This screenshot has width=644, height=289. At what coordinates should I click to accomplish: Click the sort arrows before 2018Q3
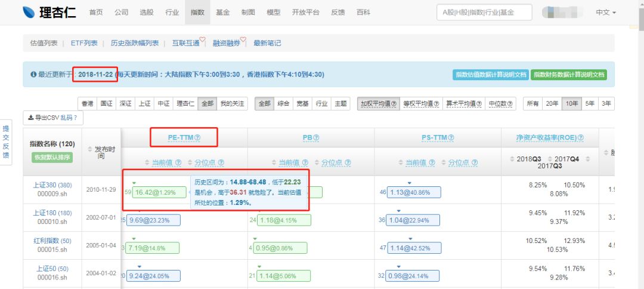tap(513, 159)
